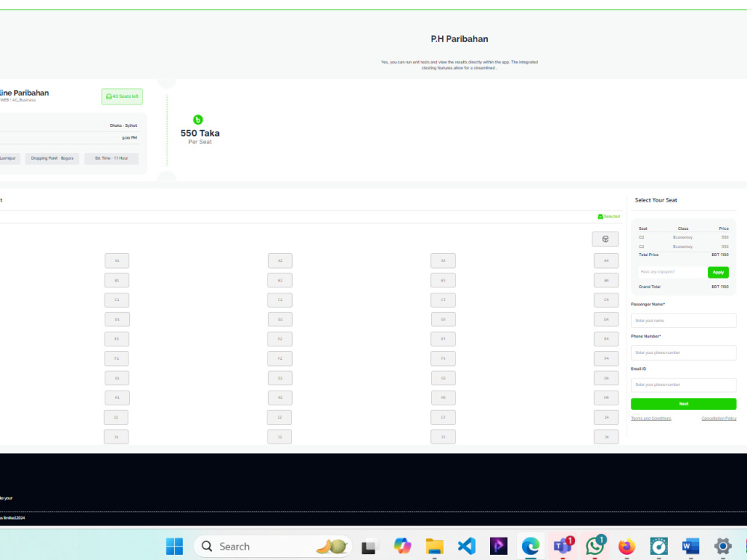747x560 pixels.
Task: Pick seat G1
Action: coord(117,378)
